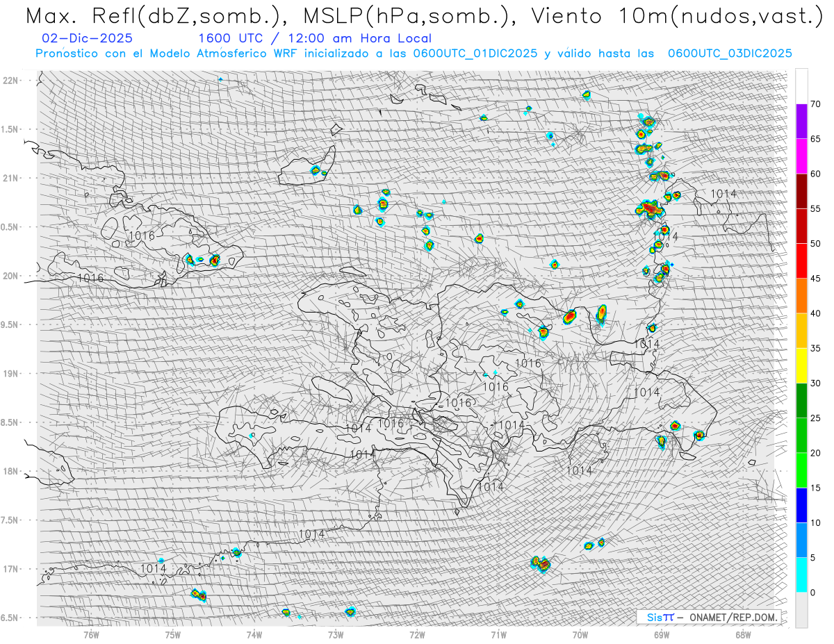834x644 pixels.
Task: Click the '15' label on the color scale
Action: click(815, 488)
